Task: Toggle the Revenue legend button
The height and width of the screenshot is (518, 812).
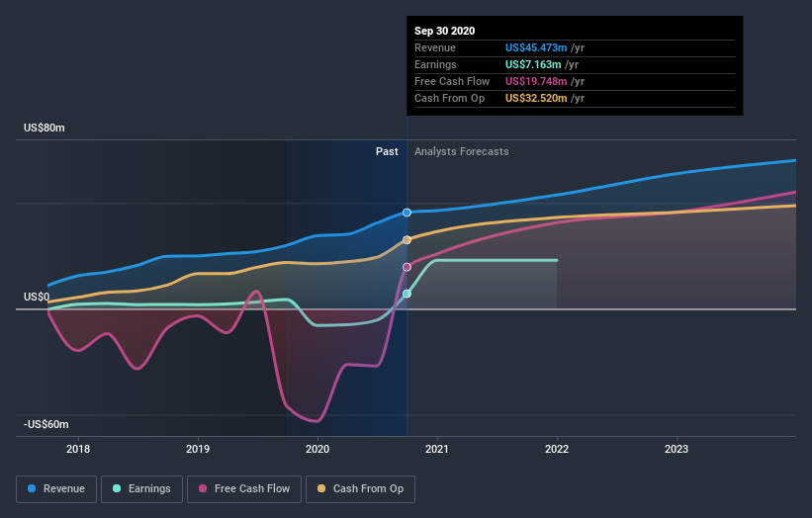Action: point(56,489)
